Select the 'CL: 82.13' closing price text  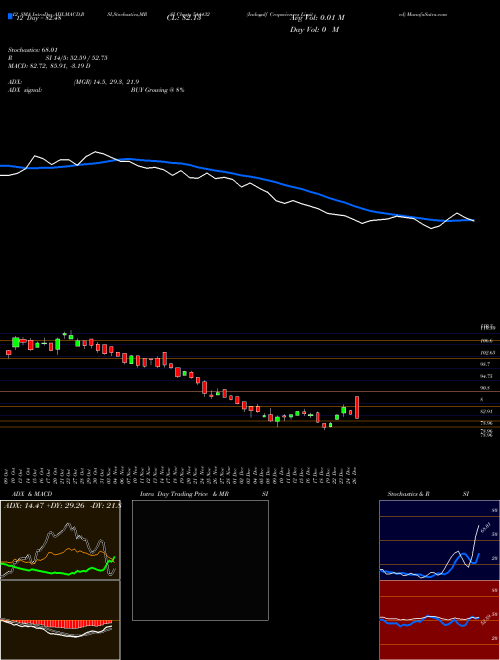[184, 18]
